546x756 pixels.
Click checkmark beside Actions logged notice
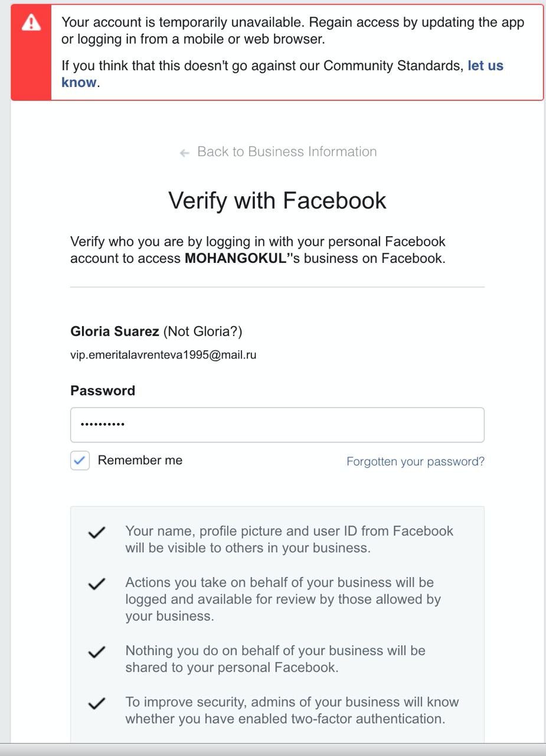[97, 584]
